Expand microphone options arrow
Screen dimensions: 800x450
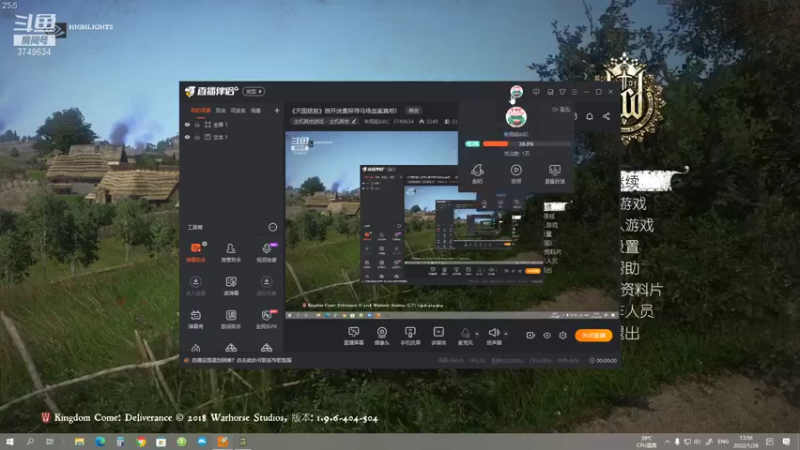coord(477,334)
